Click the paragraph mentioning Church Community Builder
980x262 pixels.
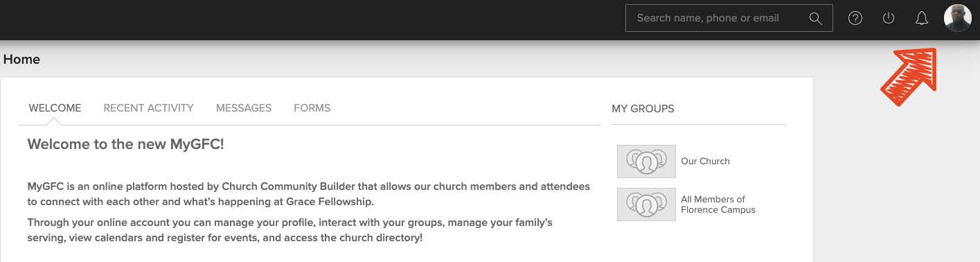pyautogui.click(x=308, y=194)
